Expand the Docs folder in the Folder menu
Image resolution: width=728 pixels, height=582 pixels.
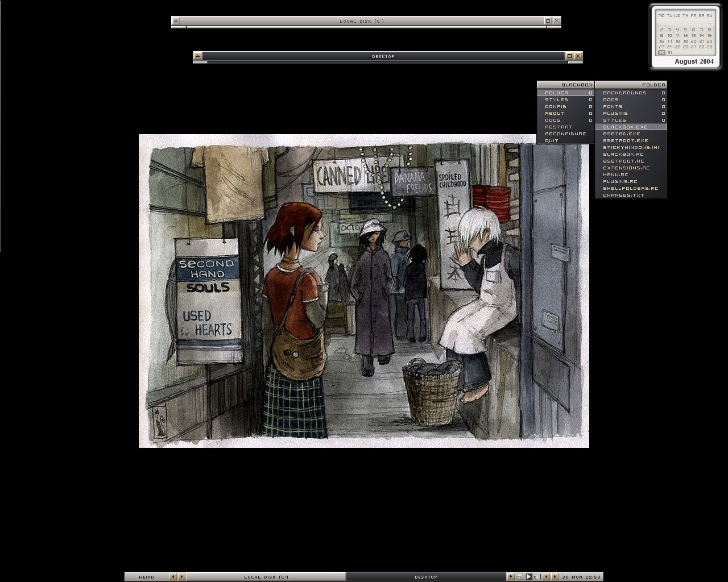click(631, 99)
